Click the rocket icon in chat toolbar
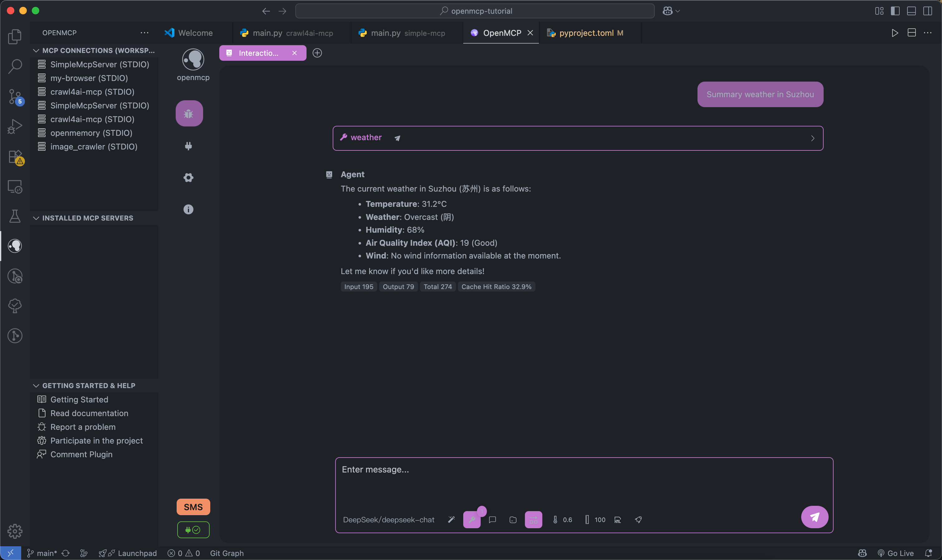Screen dimensions: 942x560 coord(638,520)
